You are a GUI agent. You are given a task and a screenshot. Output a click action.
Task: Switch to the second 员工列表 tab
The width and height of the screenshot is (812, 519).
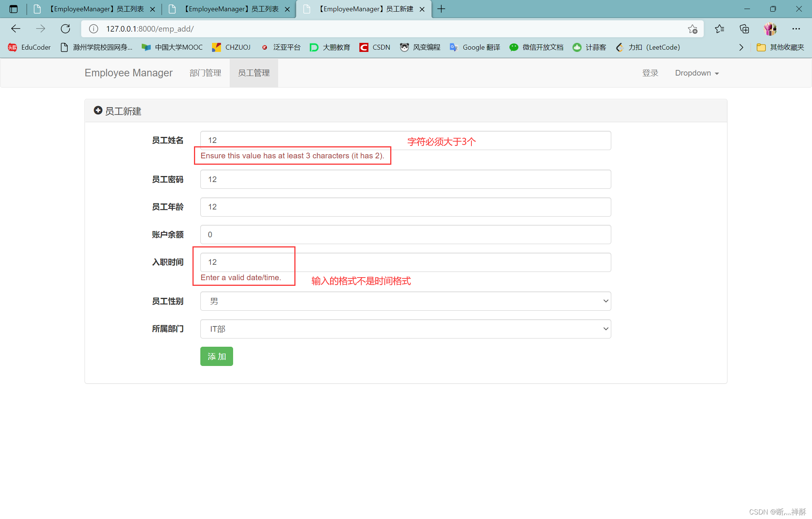click(229, 9)
